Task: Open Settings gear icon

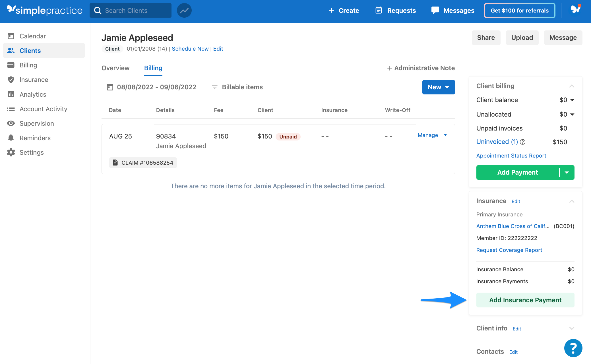Action: click(11, 152)
